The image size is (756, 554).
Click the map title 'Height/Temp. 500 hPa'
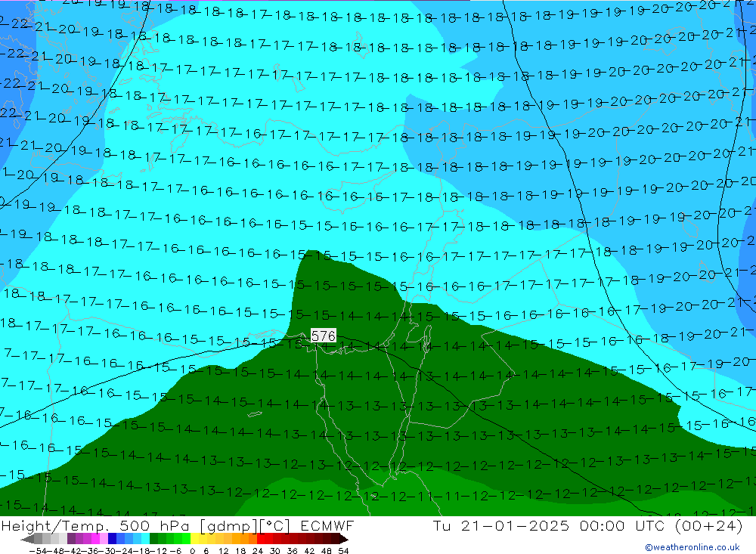coord(95,525)
